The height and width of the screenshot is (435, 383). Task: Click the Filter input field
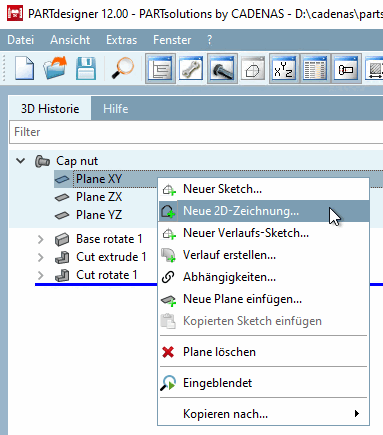196,132
